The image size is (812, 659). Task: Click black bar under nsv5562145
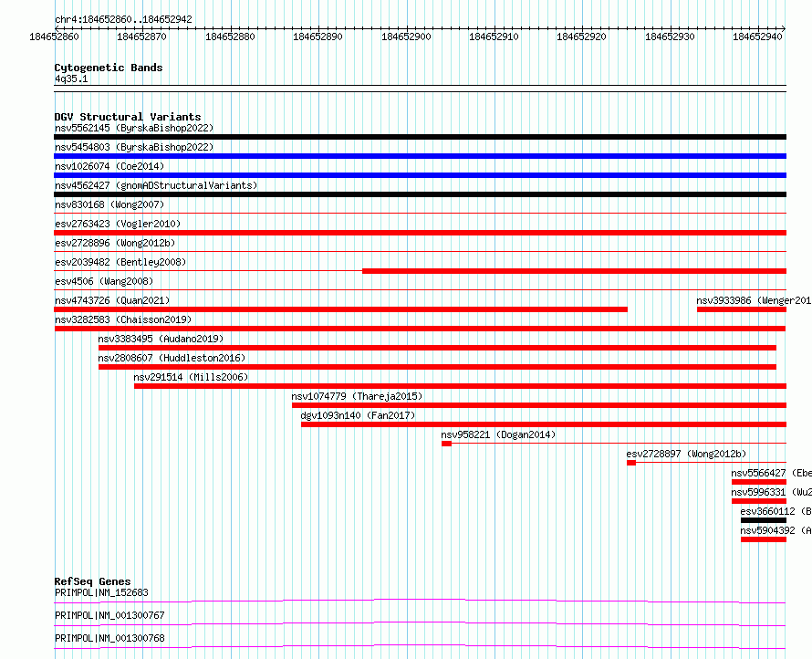point(420,137)
